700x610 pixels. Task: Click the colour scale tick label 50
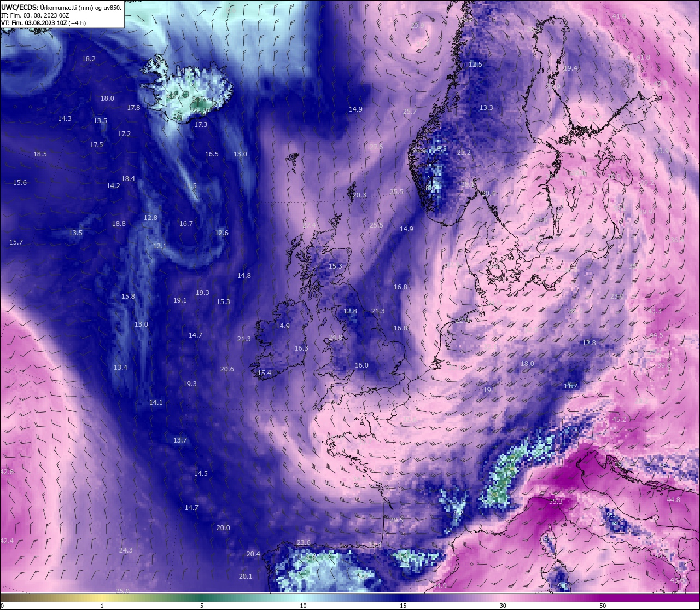603,606
